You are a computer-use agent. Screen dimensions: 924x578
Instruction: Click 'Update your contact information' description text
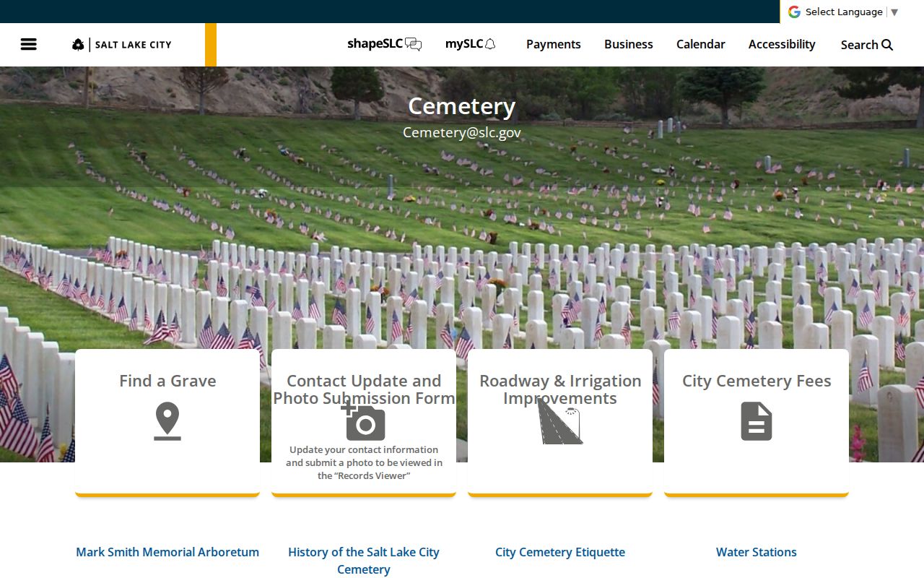coord(364,462)
